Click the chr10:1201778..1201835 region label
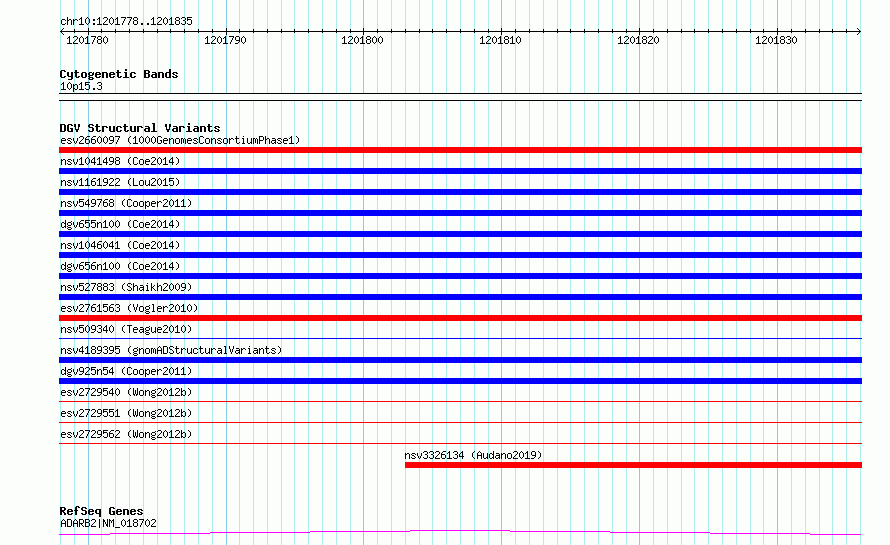890x545 pixels. click(x=126, y=21)
